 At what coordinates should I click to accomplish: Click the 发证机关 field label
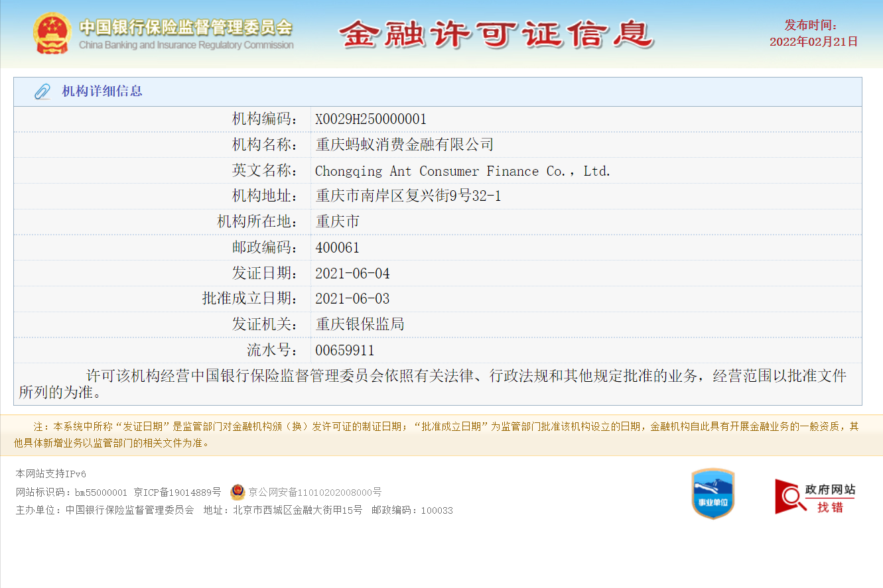click(265, 324)
